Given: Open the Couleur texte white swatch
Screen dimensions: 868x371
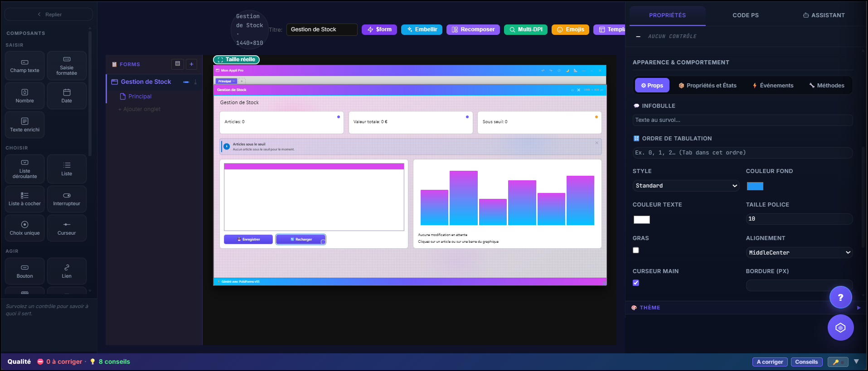Looking at the screenshot, I should pyautogui.click(x=641, y=220).
